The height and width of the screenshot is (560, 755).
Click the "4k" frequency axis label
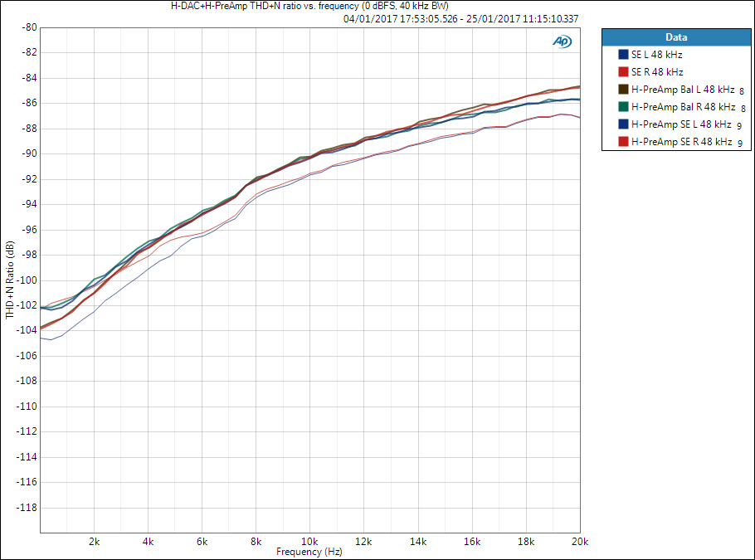pyautogui.click(x=148, y=542)
